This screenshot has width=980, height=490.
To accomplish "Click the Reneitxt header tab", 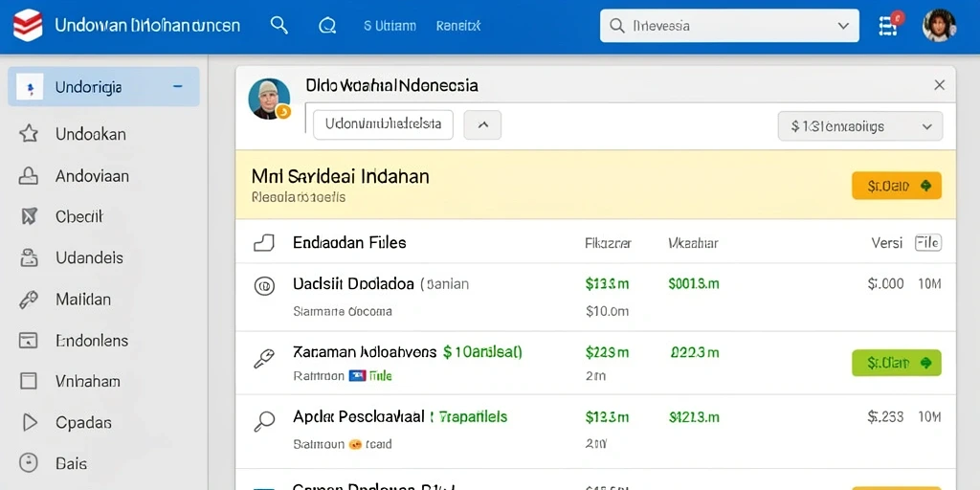I will coord(458,26).
